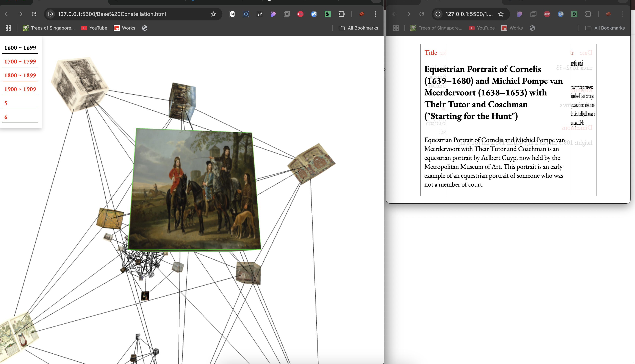This screenshot has height=364, width=635.
Task: Open the Google Translate extension in left window
Action: click(314, 14)
